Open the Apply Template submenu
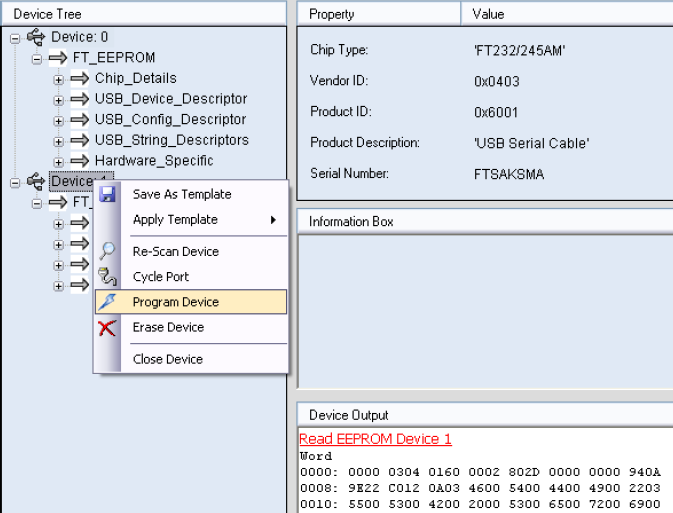 [x=191, y=220]
